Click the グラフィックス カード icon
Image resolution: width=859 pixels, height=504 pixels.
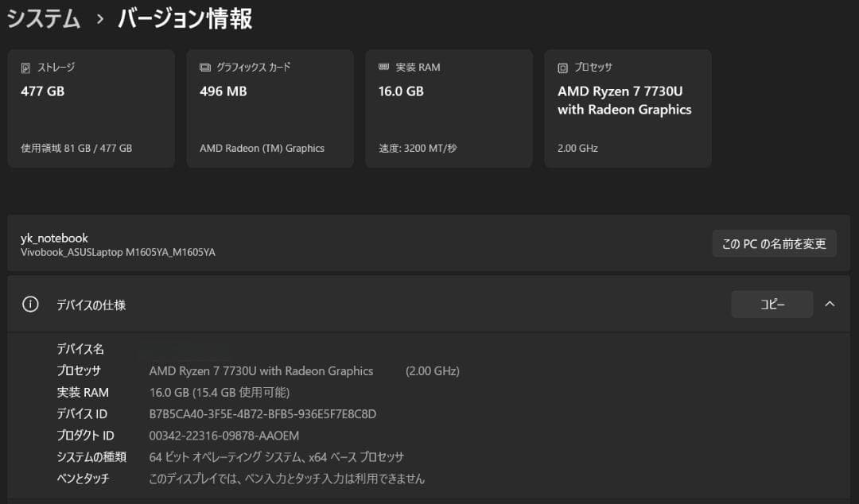[205, 68]
